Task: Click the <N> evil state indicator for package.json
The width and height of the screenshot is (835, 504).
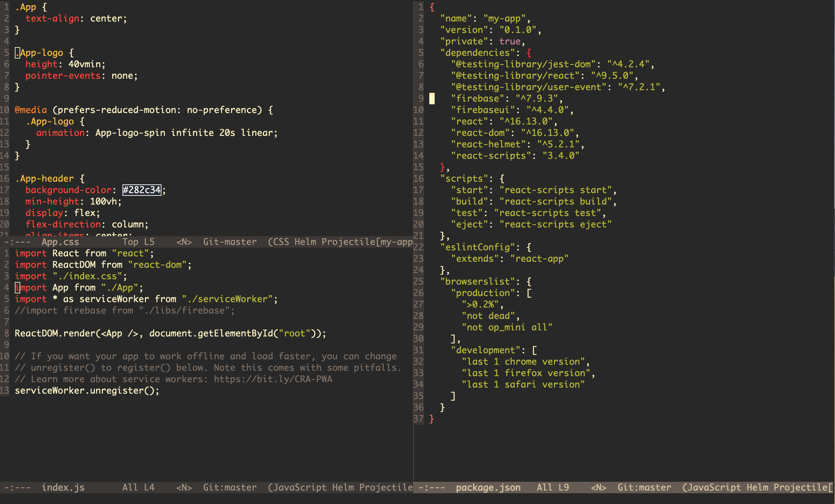Action: [x=598, y=488]
